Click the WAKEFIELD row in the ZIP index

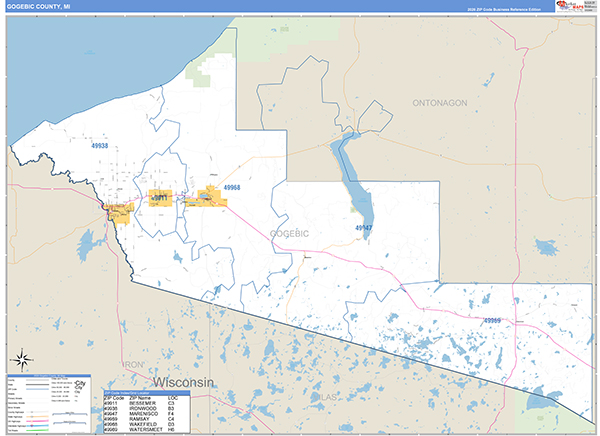click(x=147, y=425)
